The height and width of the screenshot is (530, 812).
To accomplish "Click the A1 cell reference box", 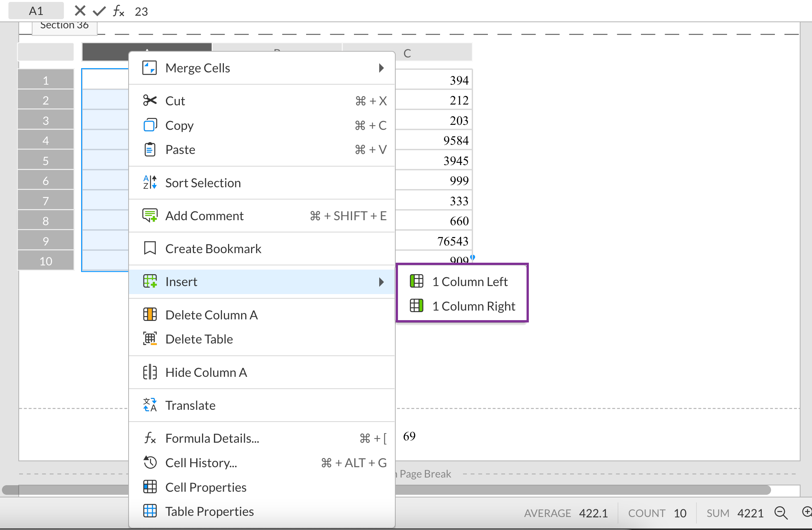I will click(x=36, y=11).
